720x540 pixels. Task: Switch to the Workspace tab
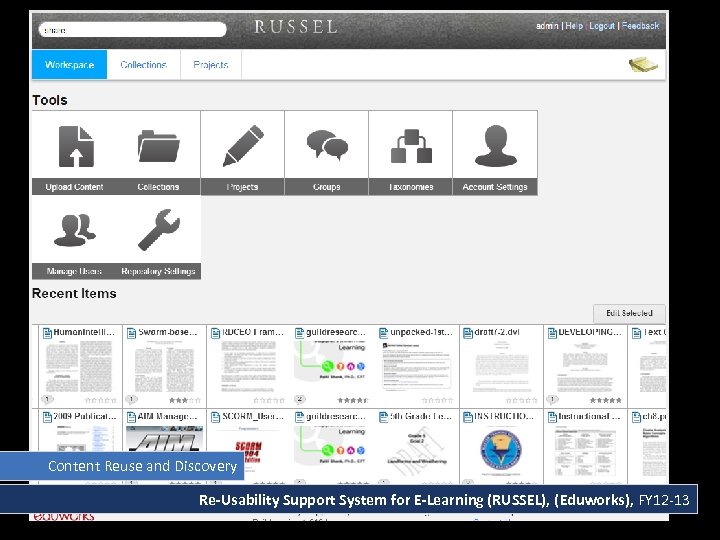coord(69,65)
